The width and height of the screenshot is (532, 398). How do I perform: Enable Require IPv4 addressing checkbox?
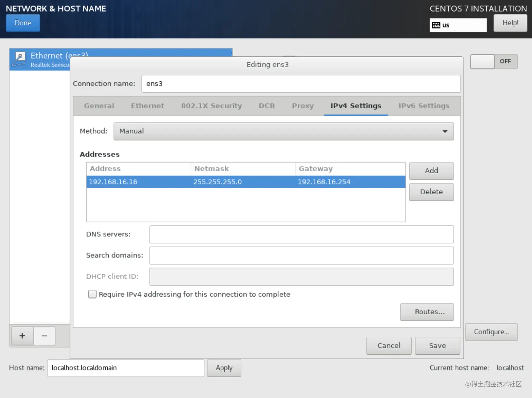92,294
